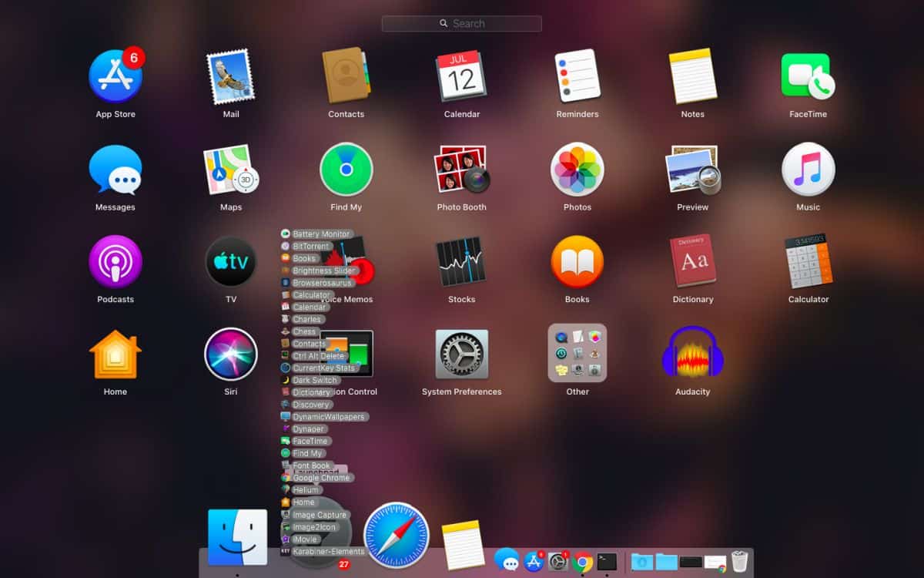Open the Mail app in Launchpad

coord(230,76)
